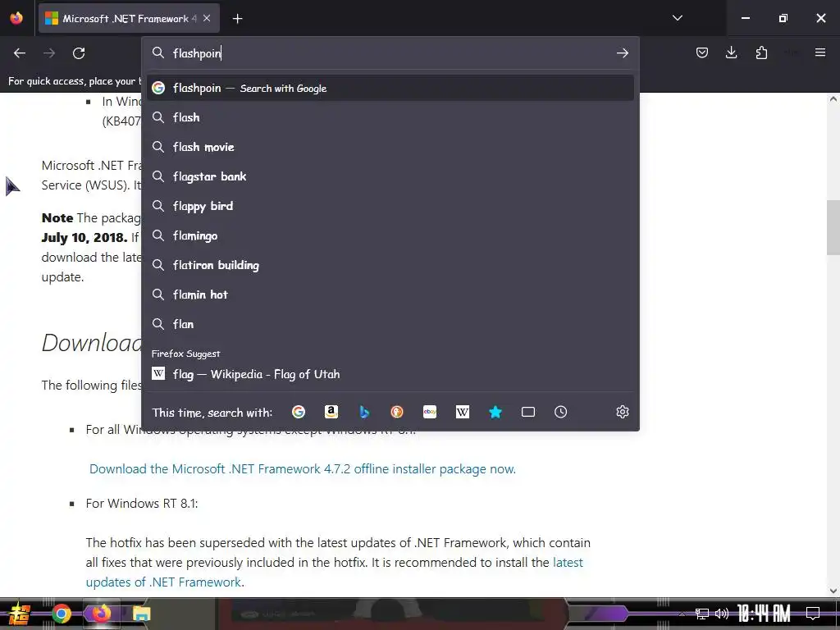Open the 'latest updates of .NET Framework' link
The height and width of the screenshot is (630, 840).
pyautogui.click(x=335, y=572)
